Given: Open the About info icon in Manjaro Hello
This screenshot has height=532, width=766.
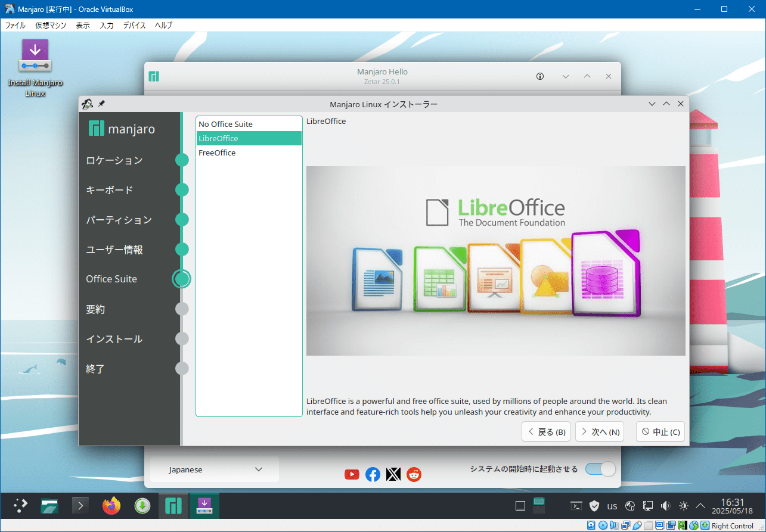Looking at the screenshot, I should coord(540,76).
